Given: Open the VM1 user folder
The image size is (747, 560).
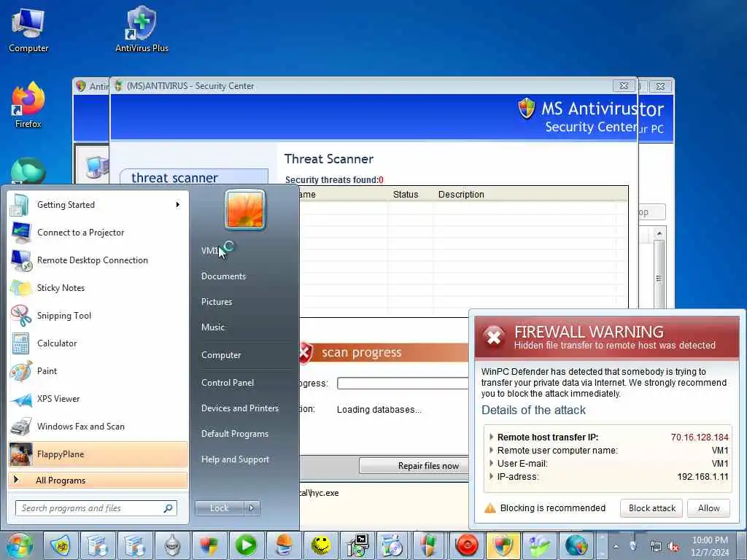Looking at the screenshot, I should pyautogui.click(x=209, y=251).
